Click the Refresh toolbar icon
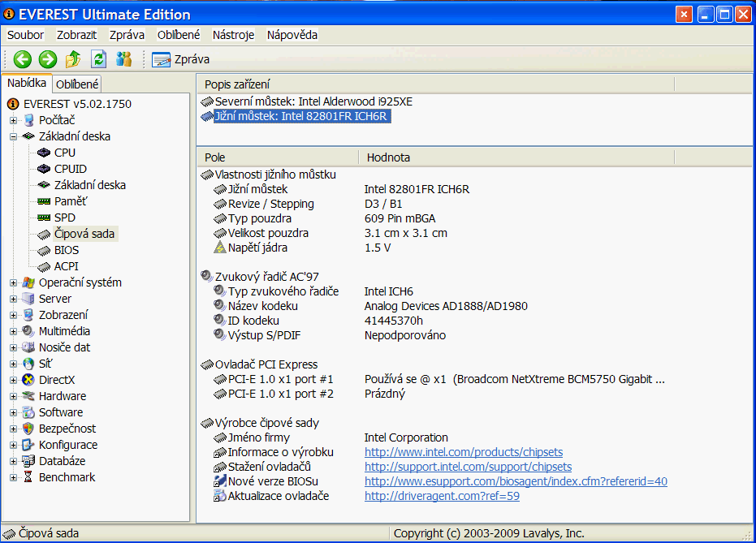Screen dimensions: 756x543 tap(98, 58)
